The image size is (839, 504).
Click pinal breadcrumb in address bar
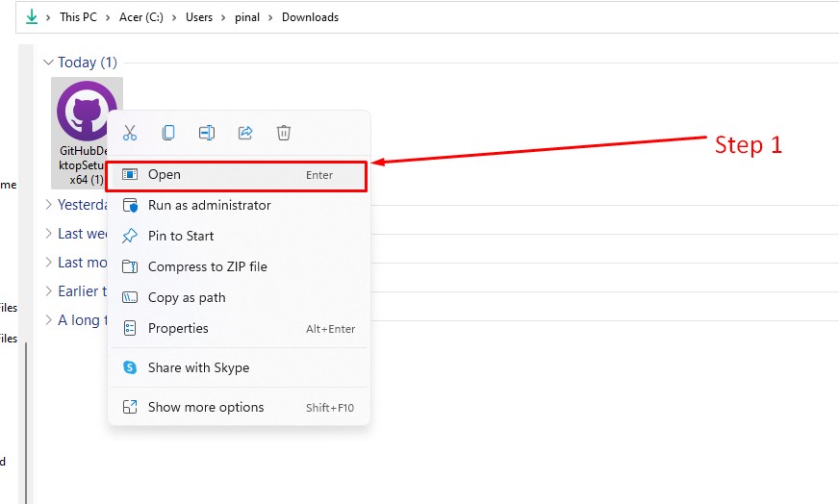pyautogui.click(x=247, y=17)
